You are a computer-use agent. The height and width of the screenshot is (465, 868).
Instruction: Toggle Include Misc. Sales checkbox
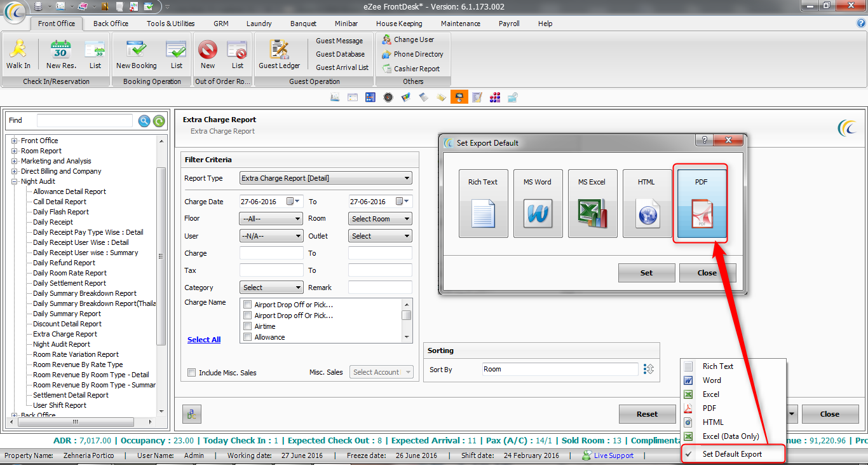pyautogui.click(x=191, y=373)
